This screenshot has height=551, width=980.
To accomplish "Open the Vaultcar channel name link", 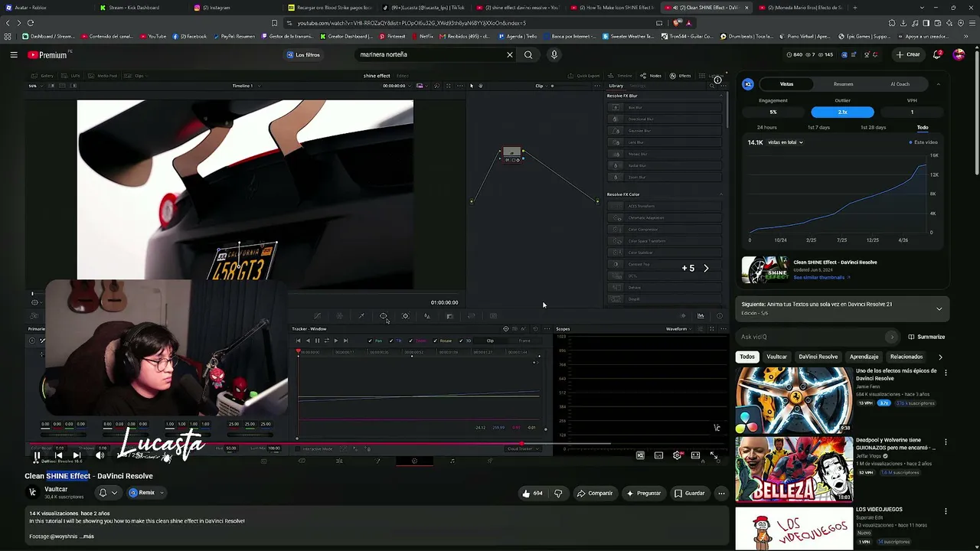I will pos(56,489).
